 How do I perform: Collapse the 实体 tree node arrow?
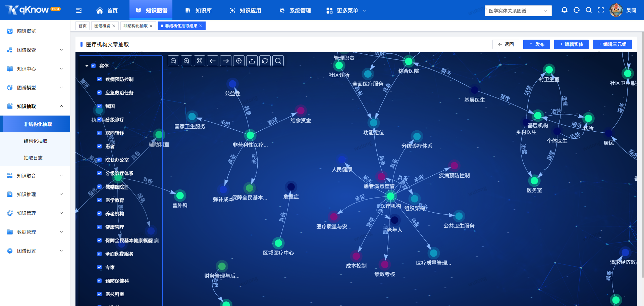87,66
